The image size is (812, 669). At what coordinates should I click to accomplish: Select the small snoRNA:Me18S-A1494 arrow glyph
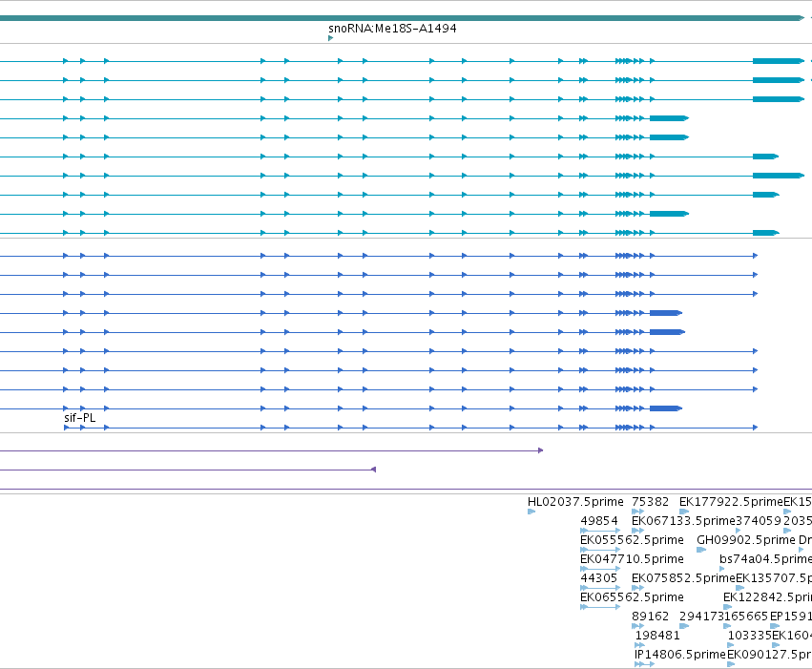tap(330, 38)
